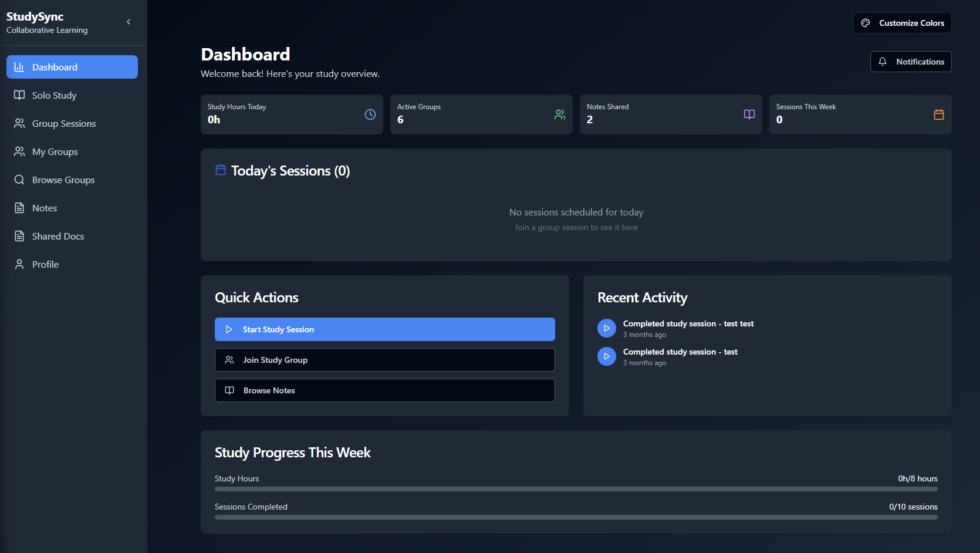The image size is (980, 553).
Task: Click the StudySync logo title
Action: [35, 16]
